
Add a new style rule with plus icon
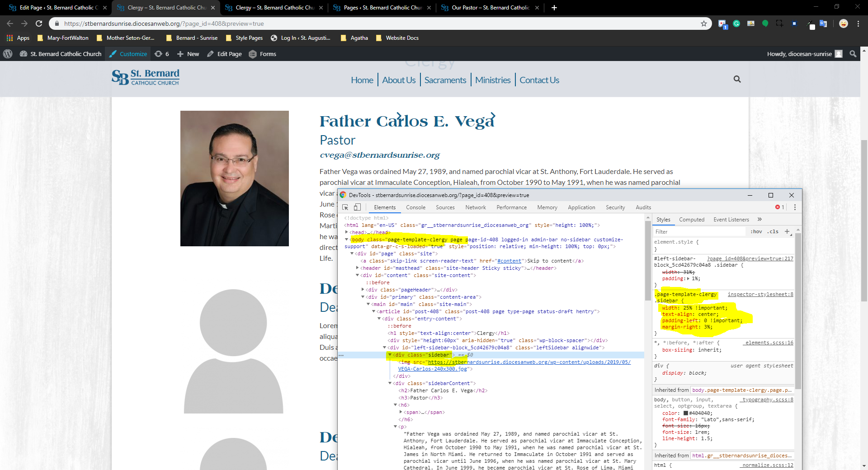click(x=787, y=231)
